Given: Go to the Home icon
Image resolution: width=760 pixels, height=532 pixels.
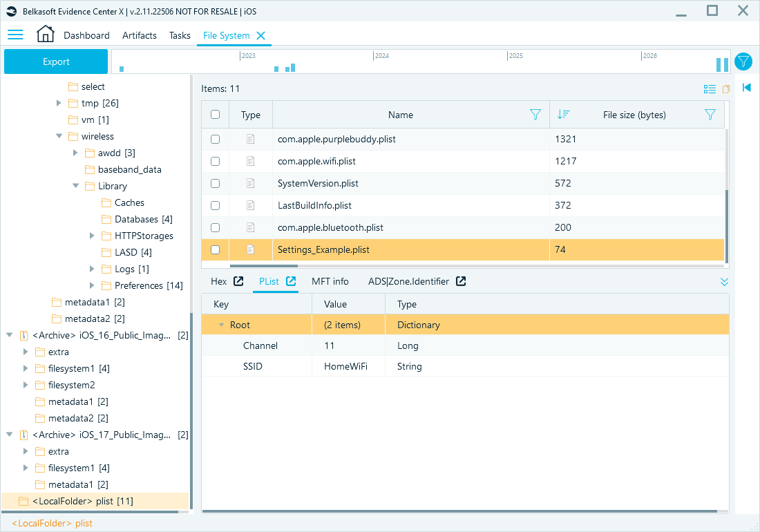Looking at the screenshot, I should click(46, 34).
